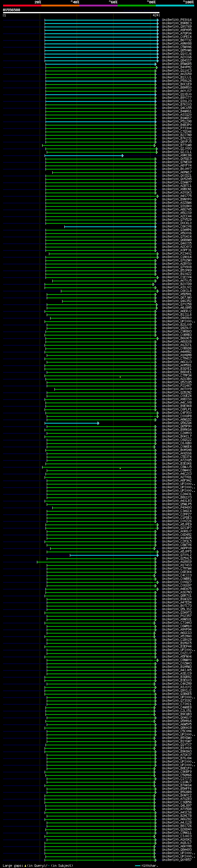Click hit label UniRef100_A6MW17
The width and height of the screenshot is (197, 868).
pos(177,172)
